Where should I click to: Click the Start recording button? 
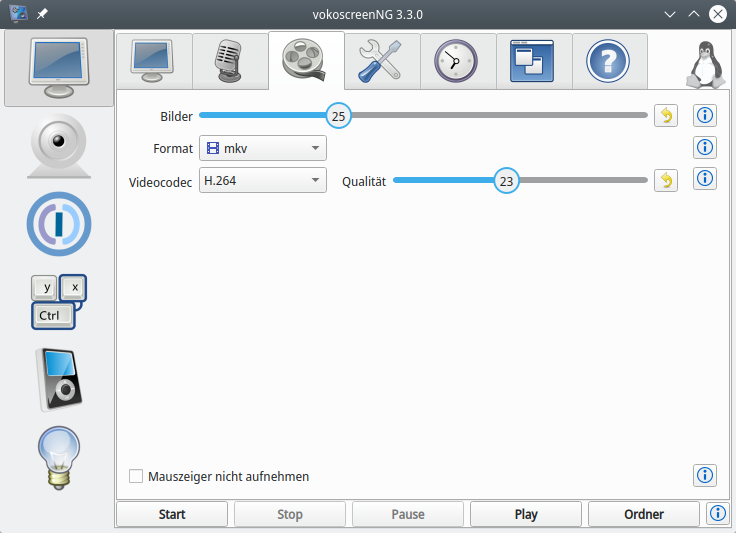[x=172, y=514]
